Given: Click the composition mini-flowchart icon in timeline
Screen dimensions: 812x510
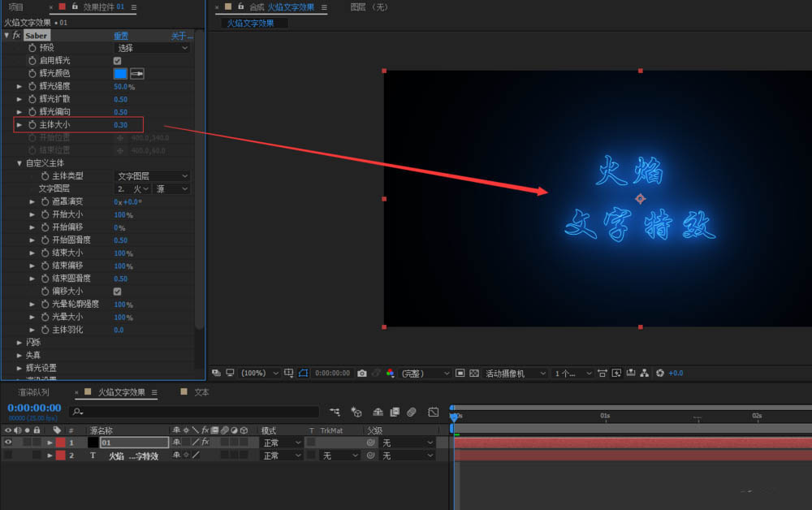Looking at the screenshot, I should pyautogui.click(x=335, y=413).
